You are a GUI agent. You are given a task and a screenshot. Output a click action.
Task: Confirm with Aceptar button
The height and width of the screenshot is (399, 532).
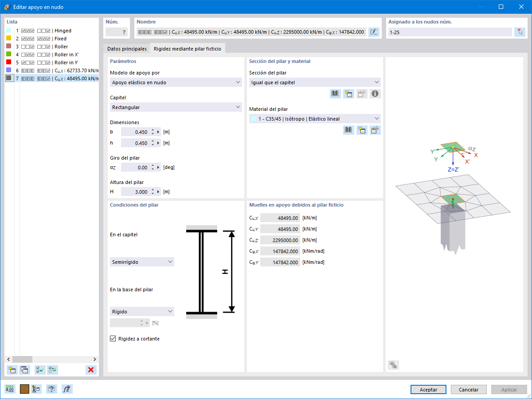(x=428, y=390)
